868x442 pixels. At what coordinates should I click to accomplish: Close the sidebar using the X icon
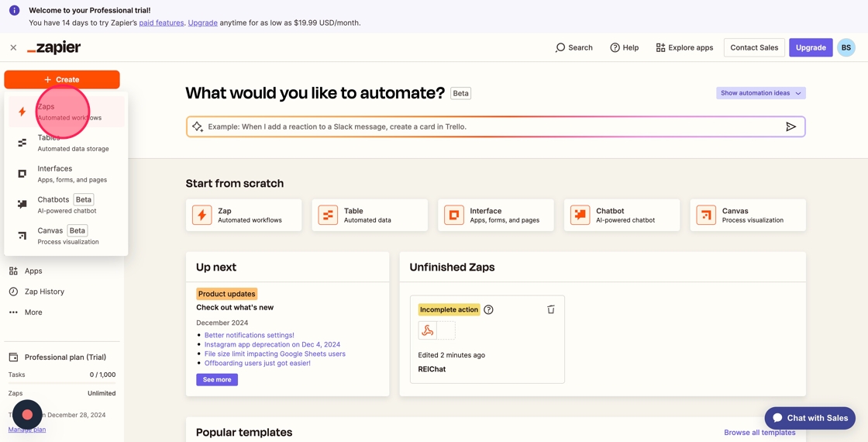coord(13,47)
